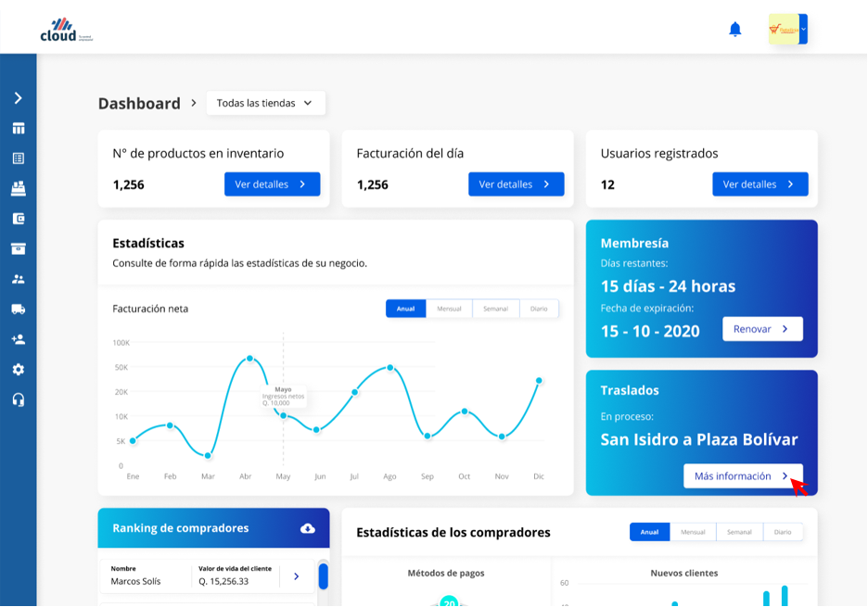Click the Estadísticas heading

click(148, 244)
